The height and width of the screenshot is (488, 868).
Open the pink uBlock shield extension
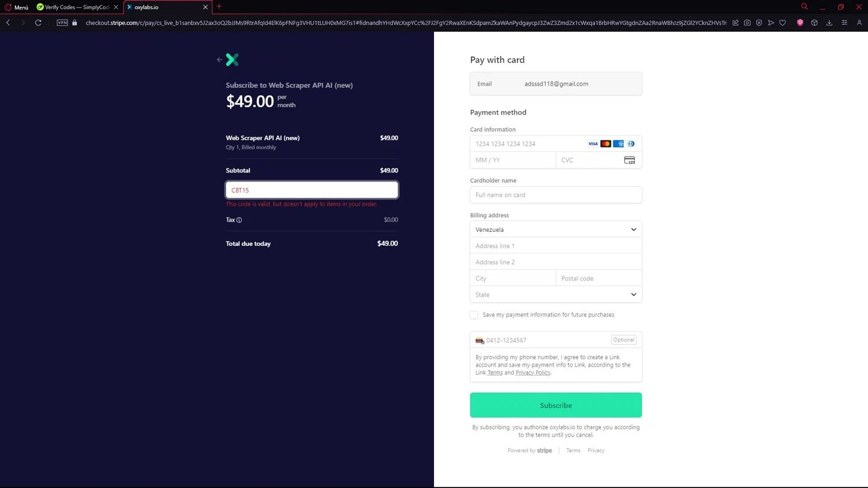(x=800, y=23)
